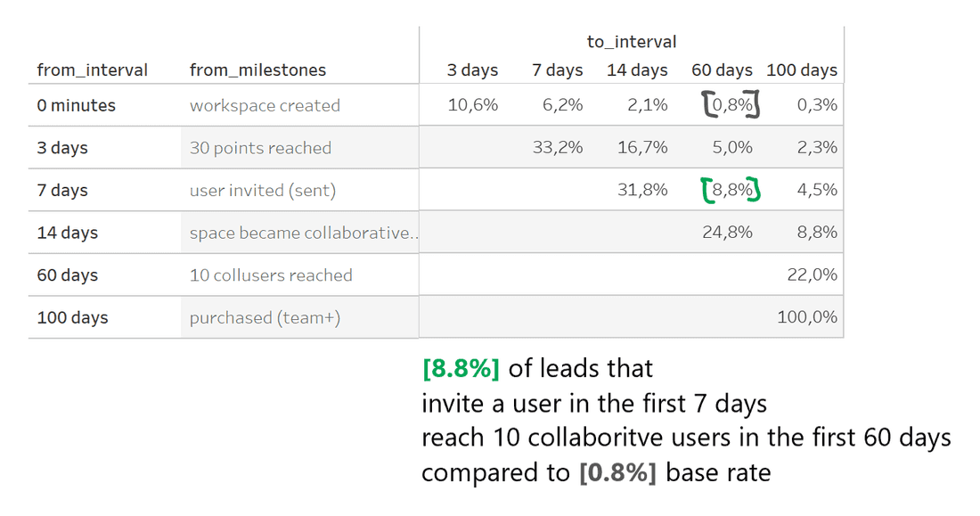Select the 22,0% table cell

pos(812,275)
